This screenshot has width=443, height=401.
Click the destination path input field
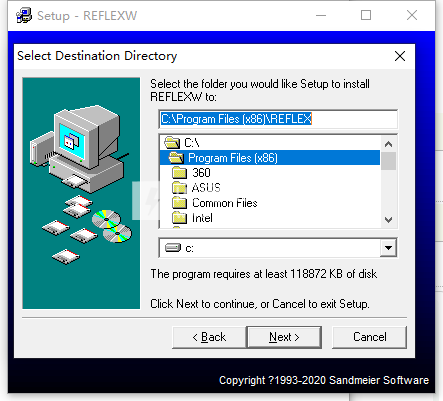point(278,119)
